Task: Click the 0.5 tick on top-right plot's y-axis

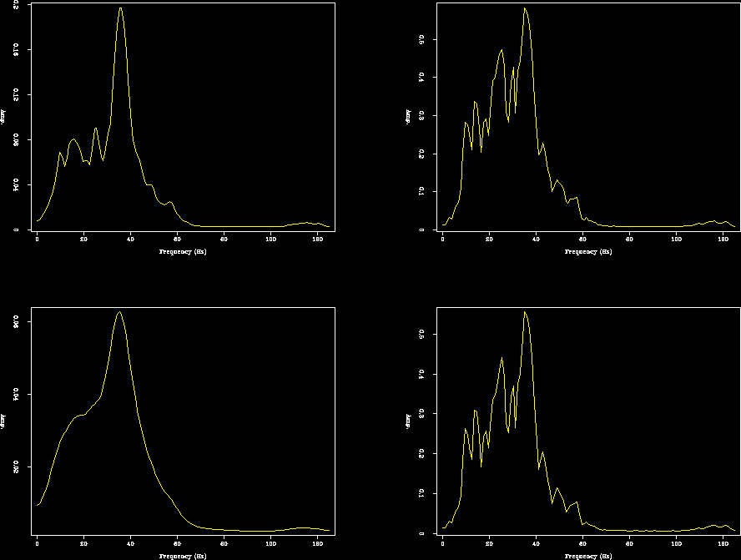Action: 421,38
